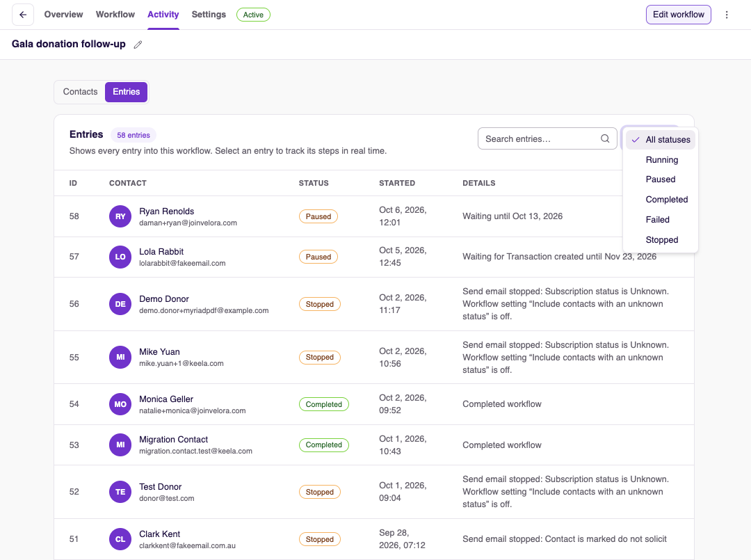Image resolution: width=751 pixels, height=560 pixels.
Task: Choose All statuses filter option
Action: pyautogui.click(x=661, y=140)
